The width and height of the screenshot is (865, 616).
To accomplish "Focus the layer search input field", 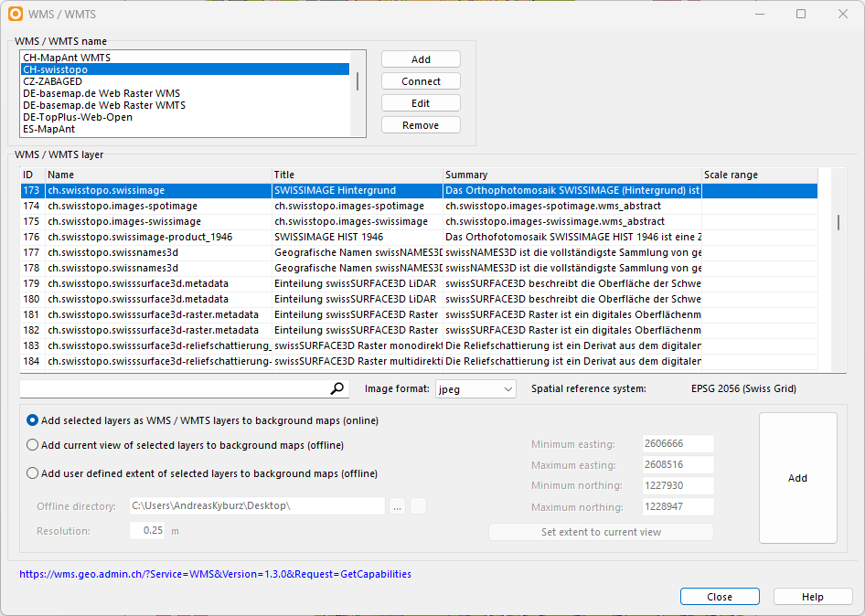I will 175,388.
